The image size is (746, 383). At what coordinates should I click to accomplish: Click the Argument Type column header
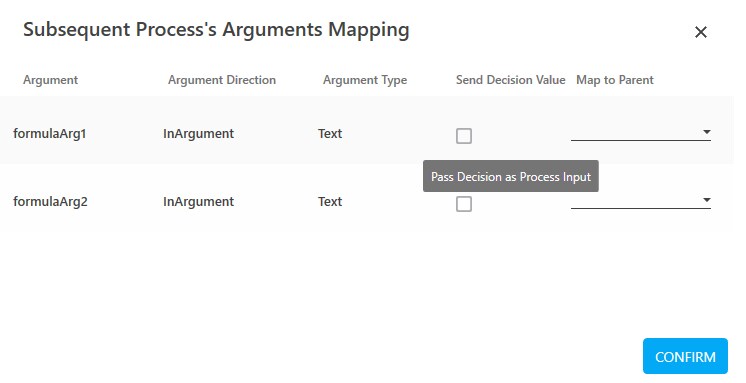[365, 80]
